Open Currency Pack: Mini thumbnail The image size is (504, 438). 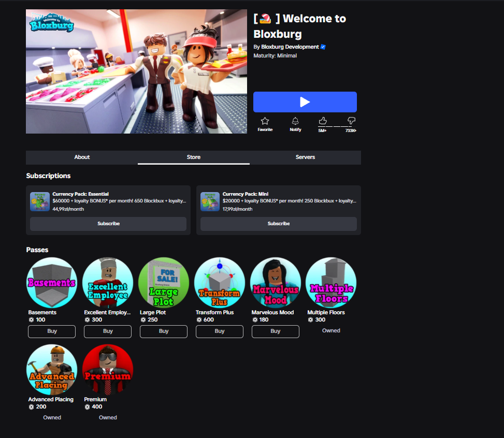point(210,201)
